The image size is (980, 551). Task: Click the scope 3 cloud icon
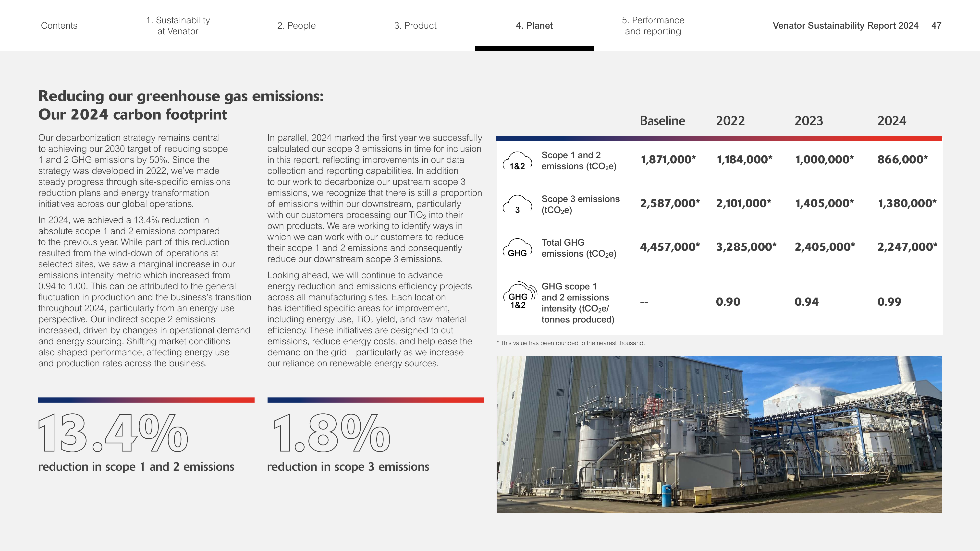click(x=517, y=204)
